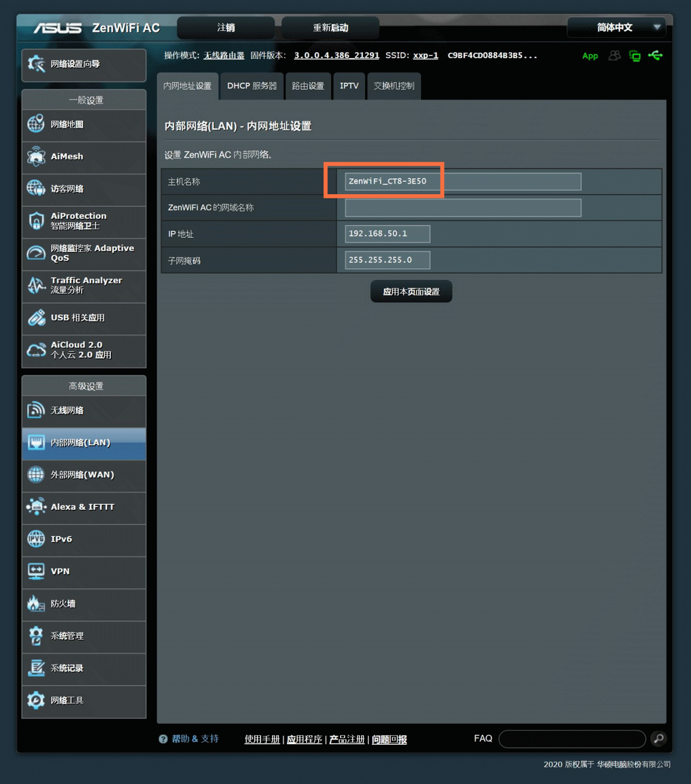Focus the ZenWiFi AC 网域名称 field
The image size is (691, 784).
pos(463,207)
